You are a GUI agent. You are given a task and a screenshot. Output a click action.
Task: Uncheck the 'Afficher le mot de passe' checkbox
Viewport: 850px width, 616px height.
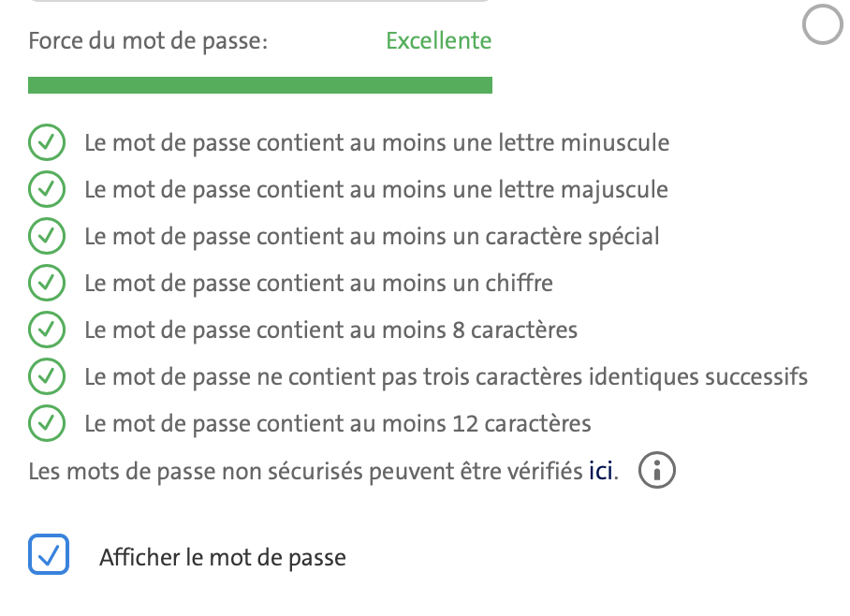tap(49, 554)
